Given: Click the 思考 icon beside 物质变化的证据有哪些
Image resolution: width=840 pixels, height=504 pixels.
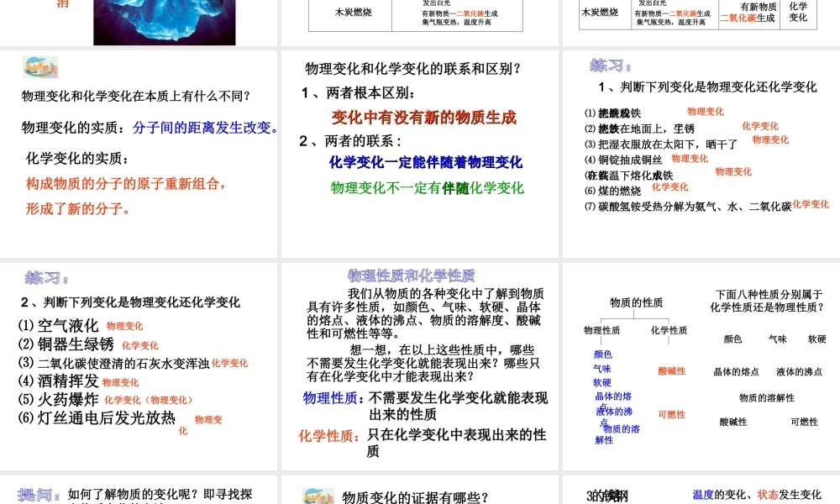Looking at the screenshot, I should (318, 496).
